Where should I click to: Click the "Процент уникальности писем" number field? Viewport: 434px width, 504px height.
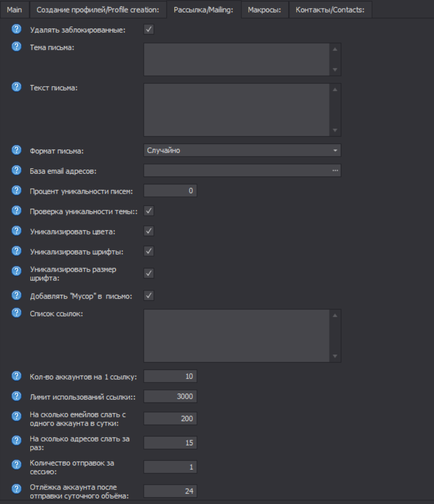click(170, 190)
